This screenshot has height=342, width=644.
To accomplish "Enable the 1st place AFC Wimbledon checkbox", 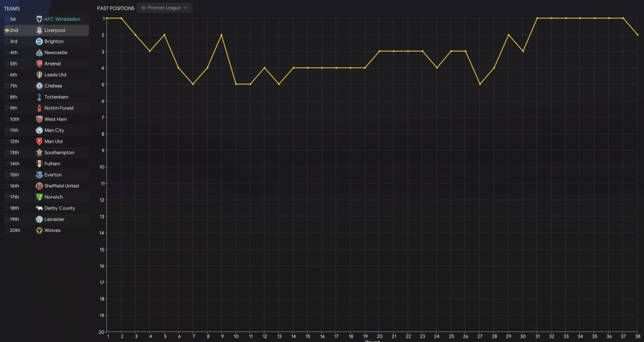I will (6, 19).
